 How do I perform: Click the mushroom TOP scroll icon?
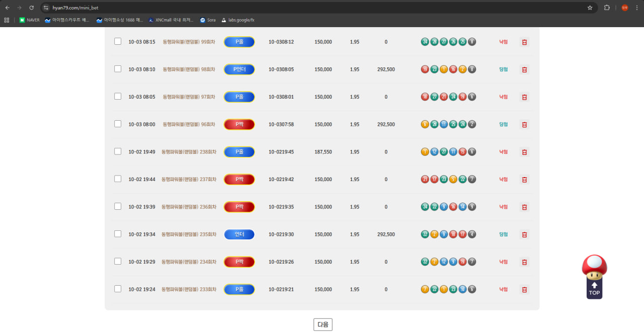594,277
